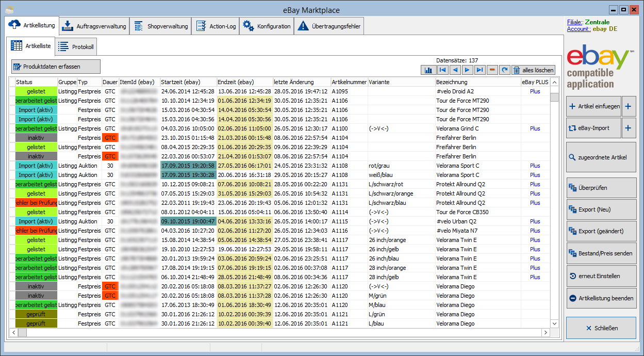
Task: Click 'Bestand/Preis senden' button
Action: point(601,253)
